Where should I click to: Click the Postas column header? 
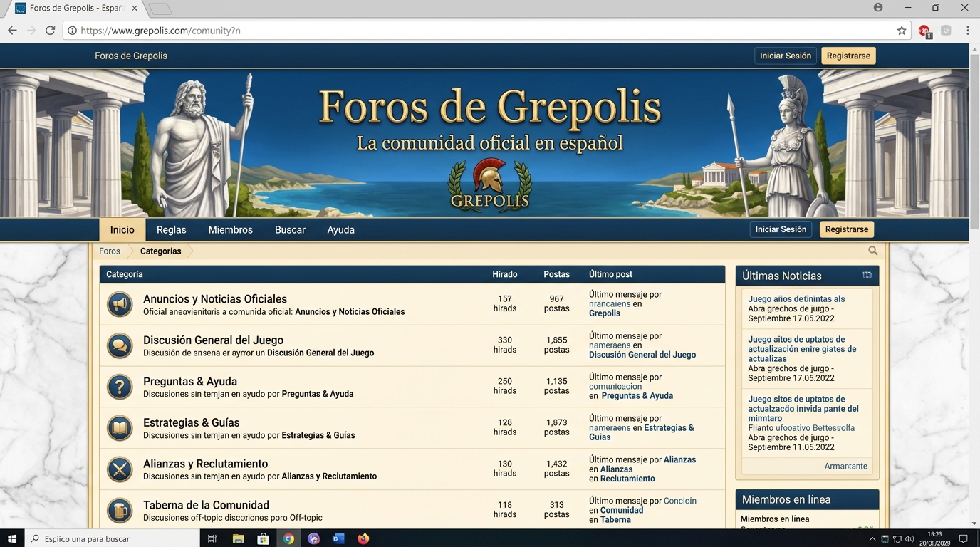pyautogui.click(x=556, y=274)
